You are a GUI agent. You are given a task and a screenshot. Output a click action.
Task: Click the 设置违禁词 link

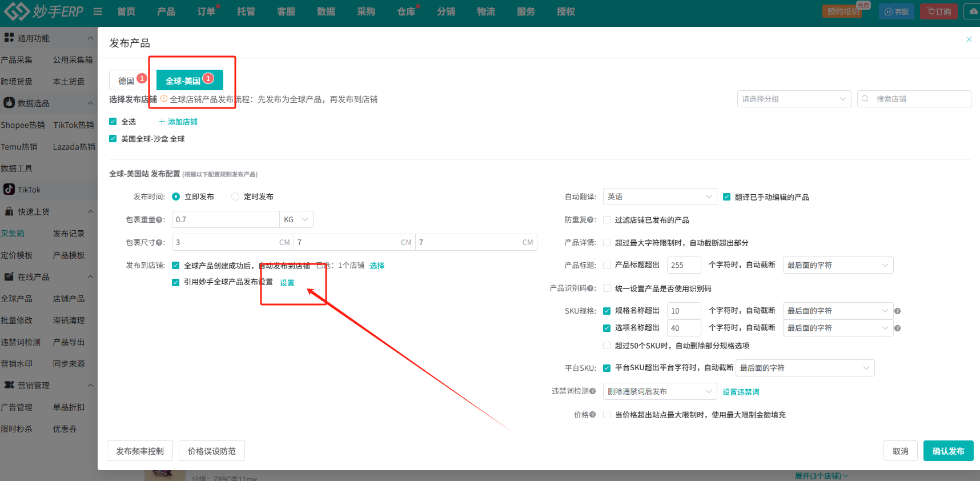tap(741, 392)
